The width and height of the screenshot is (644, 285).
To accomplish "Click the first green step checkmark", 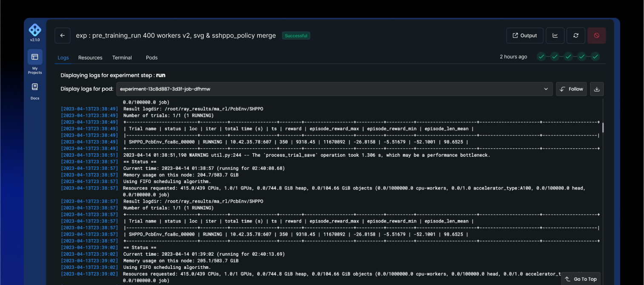I will click(x=541, y=56).
